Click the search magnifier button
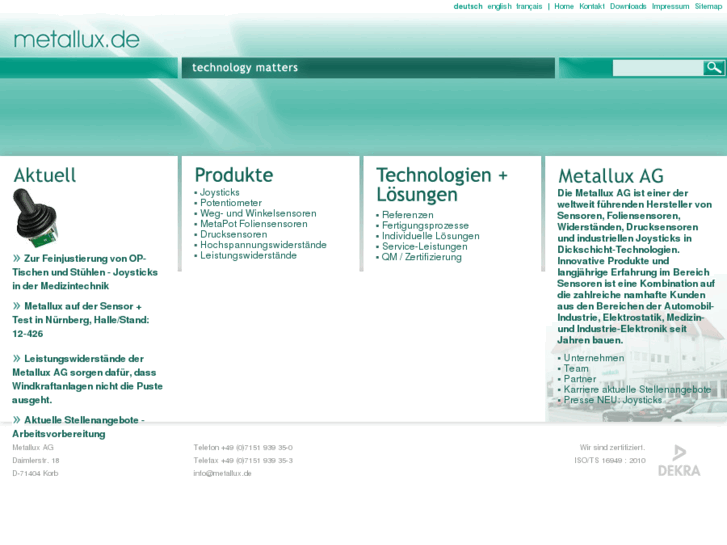The width and height of the screenshot is (727, 545). tap(714, 68)
